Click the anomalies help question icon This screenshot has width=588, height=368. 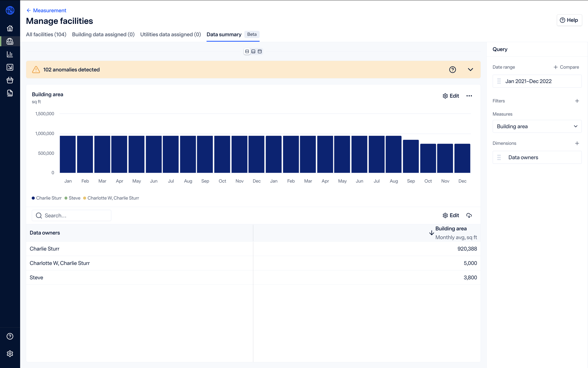452,70
